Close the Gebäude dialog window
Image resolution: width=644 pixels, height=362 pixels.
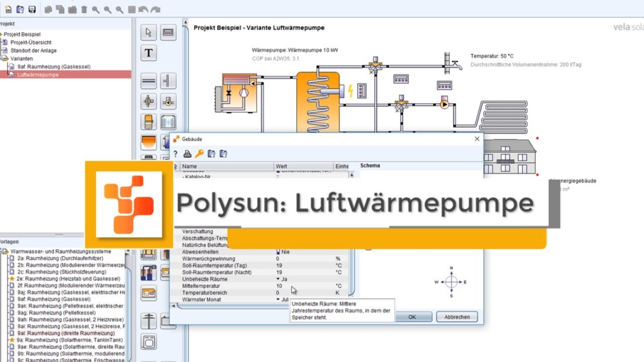click(x=477, y=139)
